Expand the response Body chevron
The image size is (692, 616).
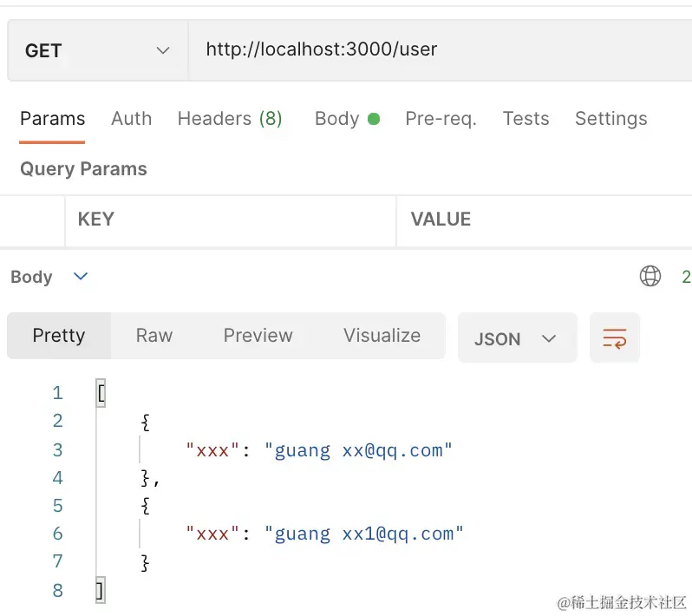coord(81,277)
